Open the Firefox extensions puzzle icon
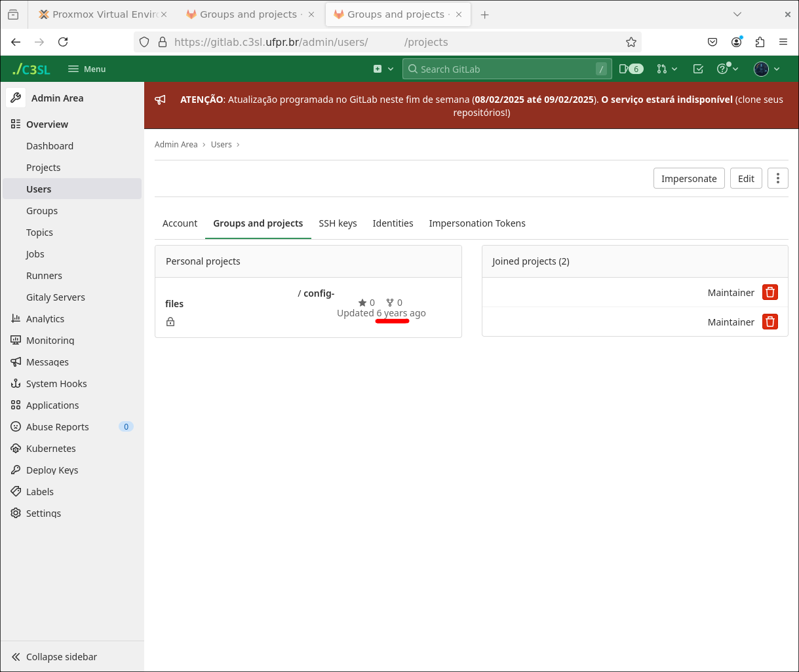 point(760,42)
